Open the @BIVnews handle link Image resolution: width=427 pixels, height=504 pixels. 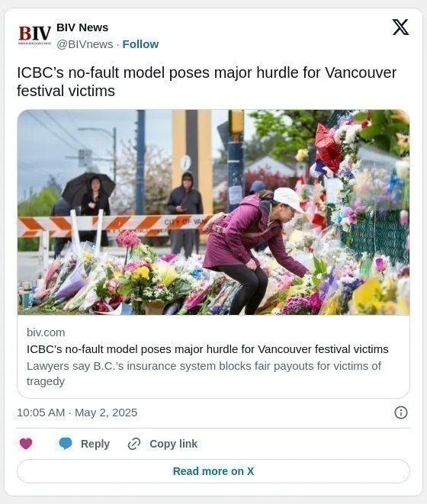coord(85,44)
